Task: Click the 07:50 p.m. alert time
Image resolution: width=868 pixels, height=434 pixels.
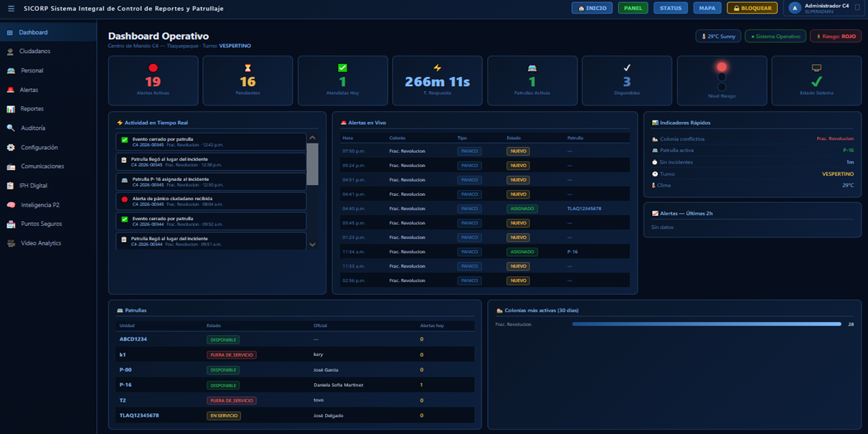Action: (354, 151)
